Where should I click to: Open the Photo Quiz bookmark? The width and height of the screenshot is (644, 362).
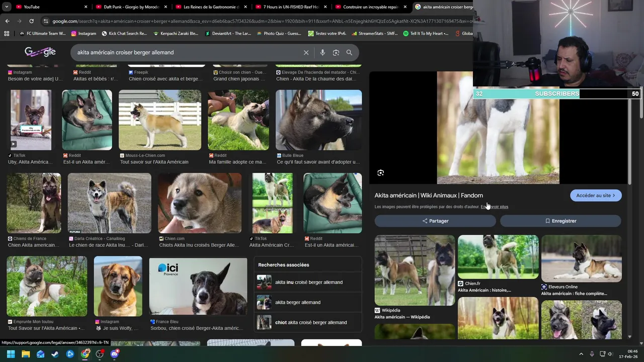[x=279, y=34]
